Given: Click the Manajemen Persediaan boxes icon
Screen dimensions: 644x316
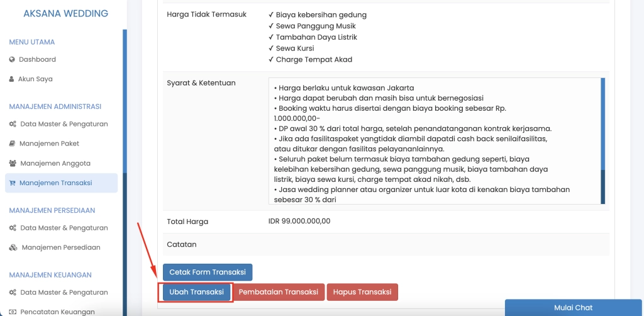Looking at the screenshot, I should (13, 247).
